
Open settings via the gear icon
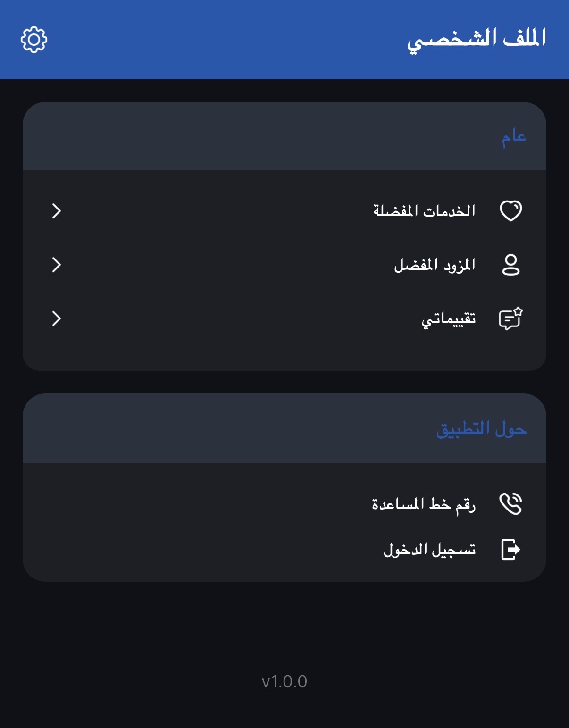coord(34,40)
